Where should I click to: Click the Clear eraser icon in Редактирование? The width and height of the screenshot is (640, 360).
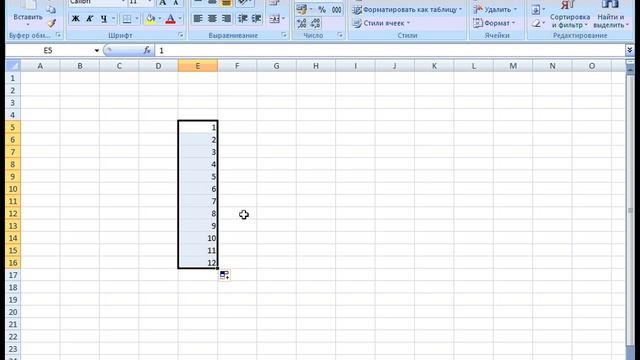pos(536,24)
